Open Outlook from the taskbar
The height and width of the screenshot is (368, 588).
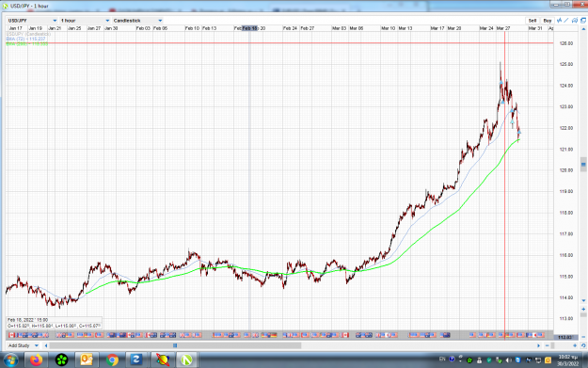coord(87,360)
